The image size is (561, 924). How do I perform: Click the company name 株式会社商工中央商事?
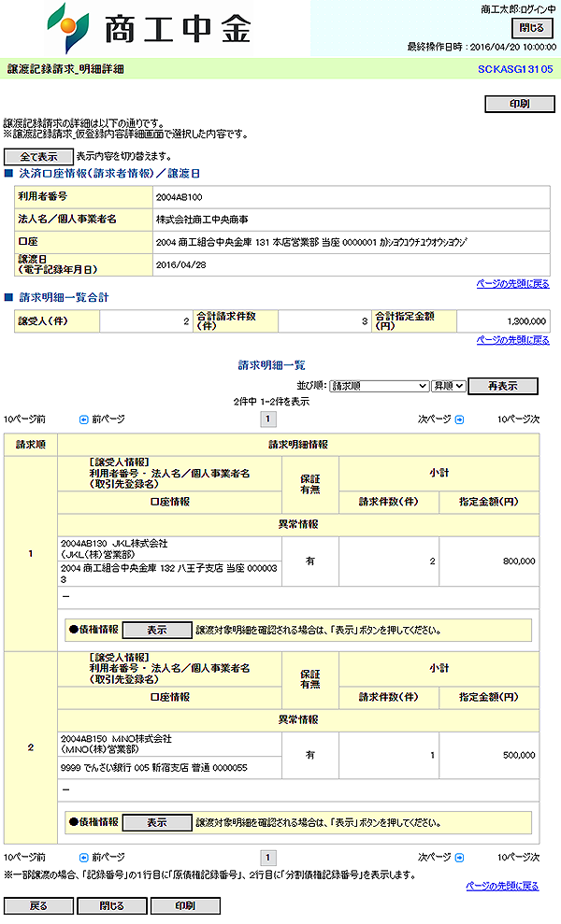pyautogui.click(x=202, y=220)
